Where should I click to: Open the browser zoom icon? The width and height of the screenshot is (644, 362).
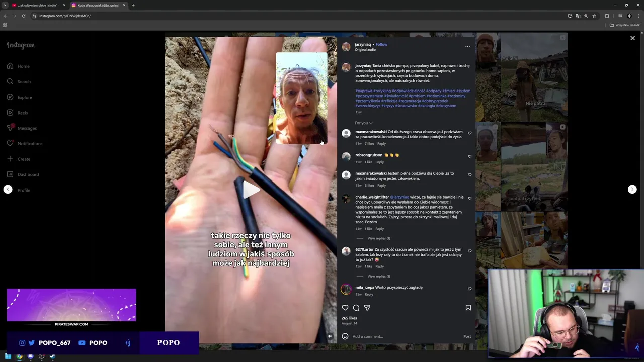tap(586, 16)
